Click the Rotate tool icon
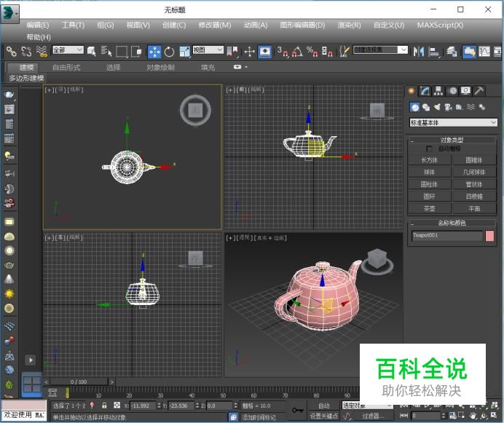Screen dimensions: 504x423 point(169,52)
